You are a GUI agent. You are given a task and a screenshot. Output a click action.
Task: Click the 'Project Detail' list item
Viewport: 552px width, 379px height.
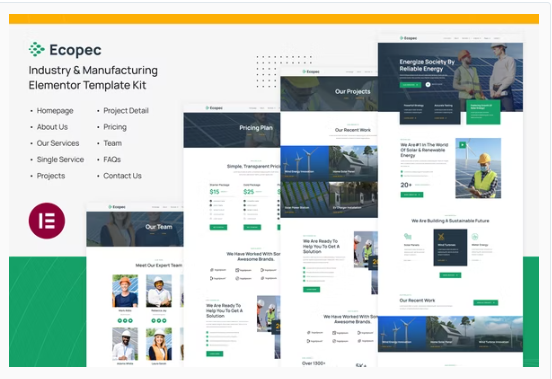coord(126,110)
